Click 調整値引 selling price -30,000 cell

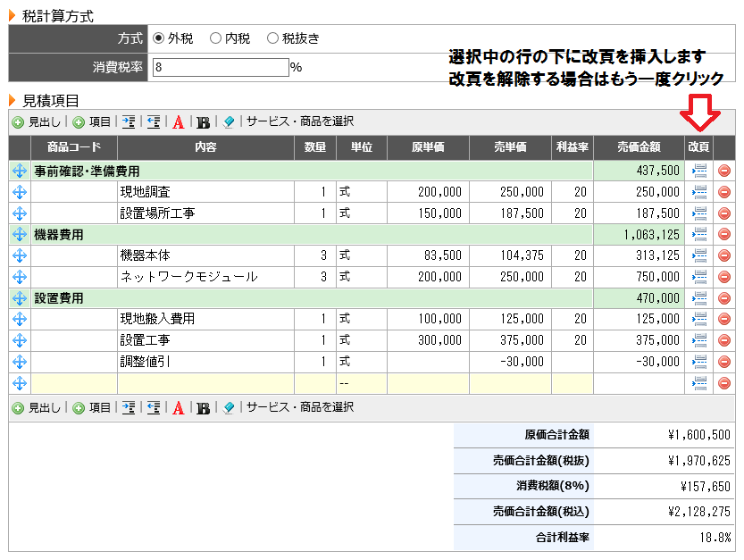pyautogui.click(x=510, y=362)
